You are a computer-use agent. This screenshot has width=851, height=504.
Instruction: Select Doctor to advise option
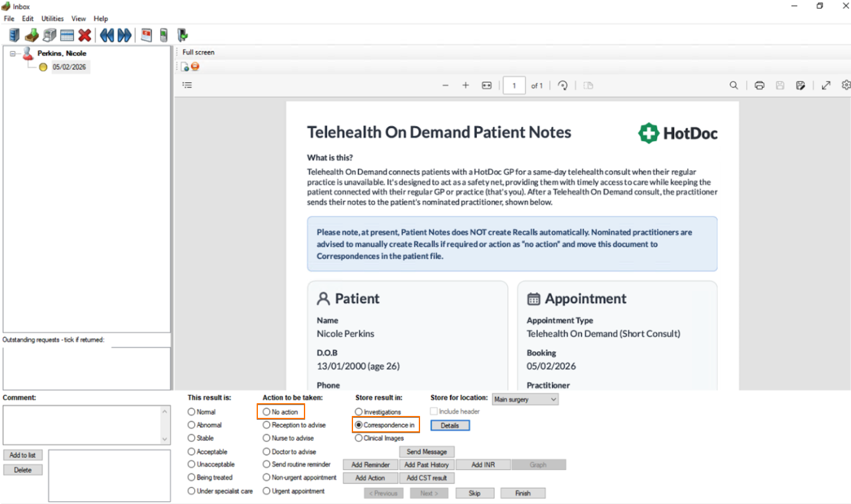pyautogui.click(x=266, y=452)
